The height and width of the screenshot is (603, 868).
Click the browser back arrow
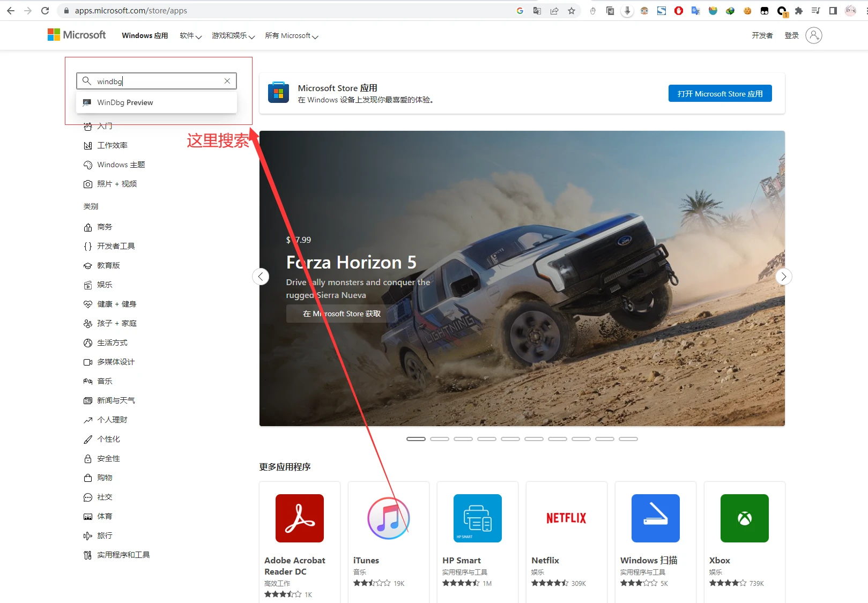pyautogui.click(x=11, y=11)
